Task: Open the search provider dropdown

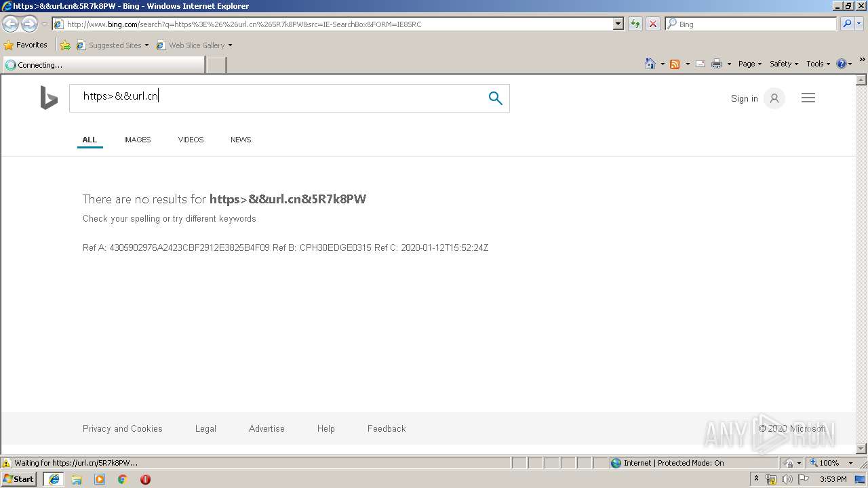Action: 860,24
